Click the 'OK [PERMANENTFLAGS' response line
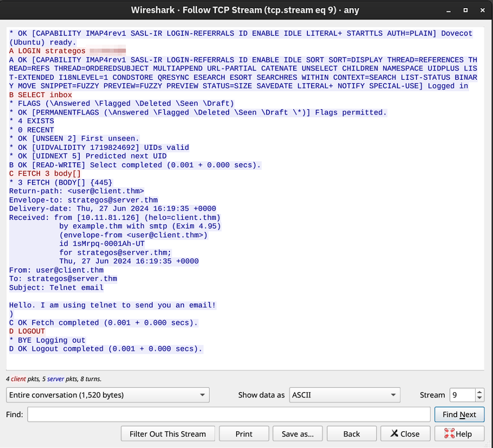 click(198, 112)
